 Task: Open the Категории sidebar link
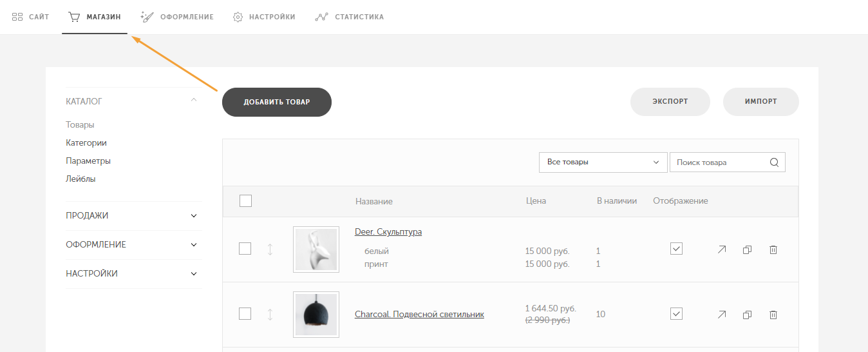coord(86,143)
